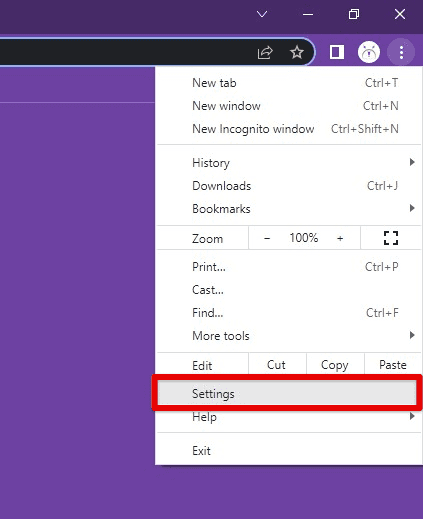423x519 pixels.
Task: Expand the Bookmarks submenu
Action: point(289,209)
